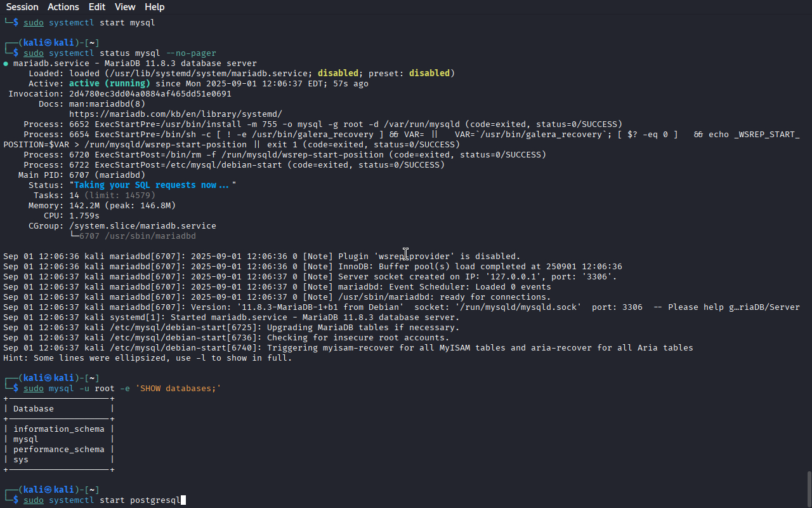Image resolution: width=812 pixels, height=508 pixels.
Task: Click the 'sudo systemctl start mysql' command
Action: click(x=89, y=23)
